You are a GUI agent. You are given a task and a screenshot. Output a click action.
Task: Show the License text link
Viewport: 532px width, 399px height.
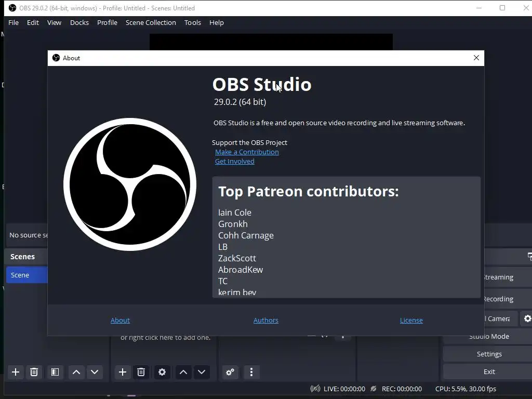[x=411, y=320]
